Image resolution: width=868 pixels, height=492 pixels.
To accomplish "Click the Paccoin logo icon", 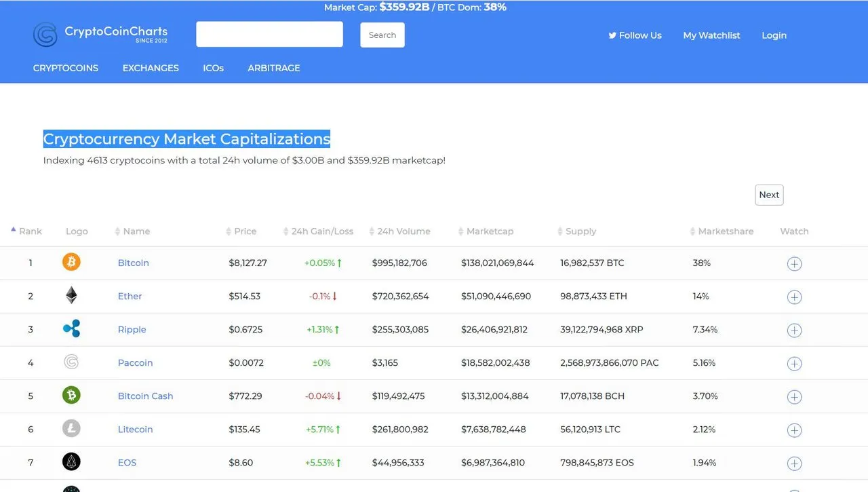I will point(71,362).
